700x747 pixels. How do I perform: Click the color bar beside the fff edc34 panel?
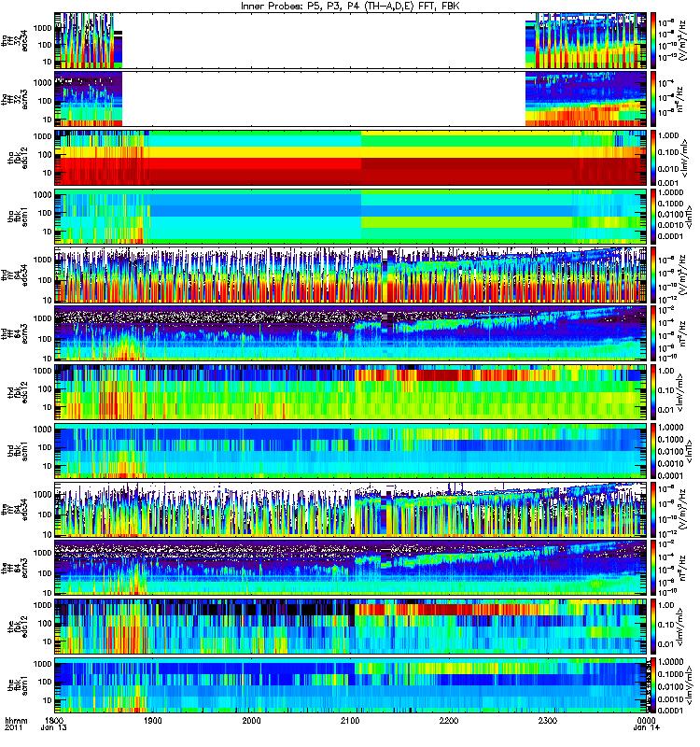click(x=652, y=509)
